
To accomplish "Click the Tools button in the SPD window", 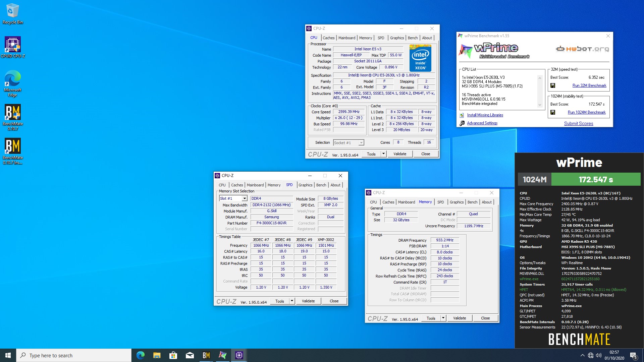I will tap(280, 301).
